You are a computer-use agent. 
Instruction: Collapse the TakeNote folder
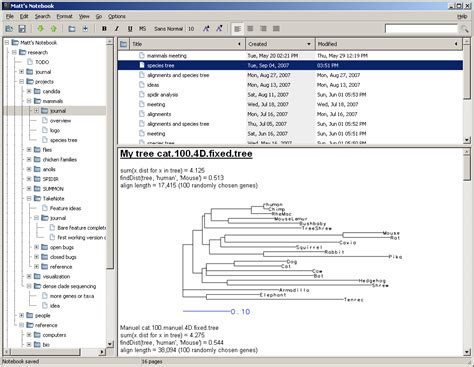point(29,198)
